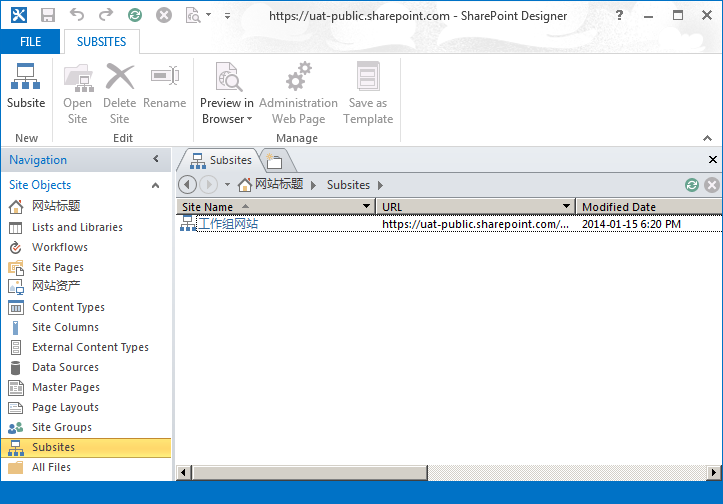This screenshot has height=504, width=723.
Task: Click the horizontal scrollbar left arrow
Action: (184, 473)
